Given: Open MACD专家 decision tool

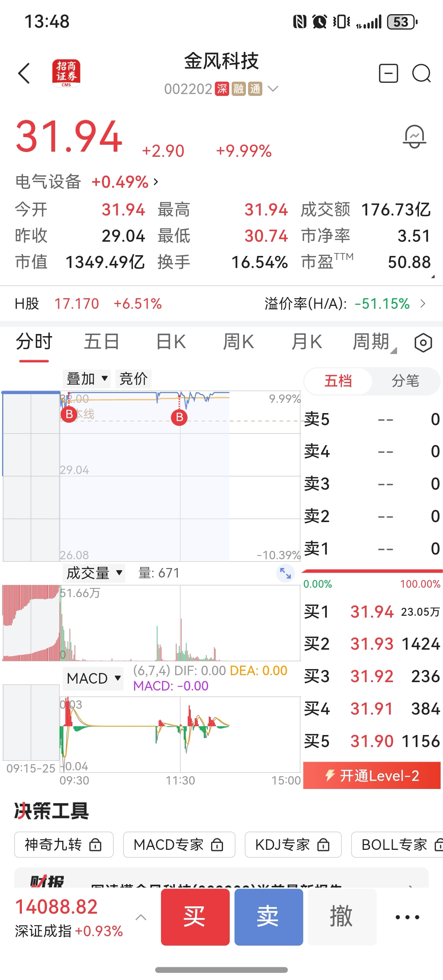Looking at the screenshot, I should pyautogui.click(x=179, y=845).
